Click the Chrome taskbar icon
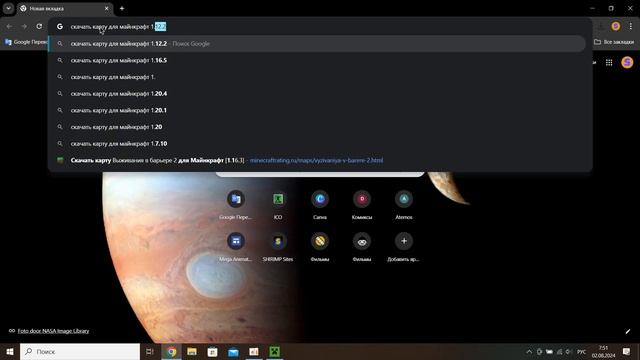The height and width of the screenshot is (360, 640). pos(171,351)
